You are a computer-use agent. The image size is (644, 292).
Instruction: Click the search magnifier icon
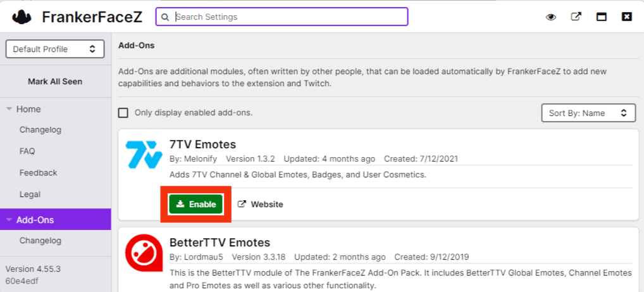tap(165, 17)
